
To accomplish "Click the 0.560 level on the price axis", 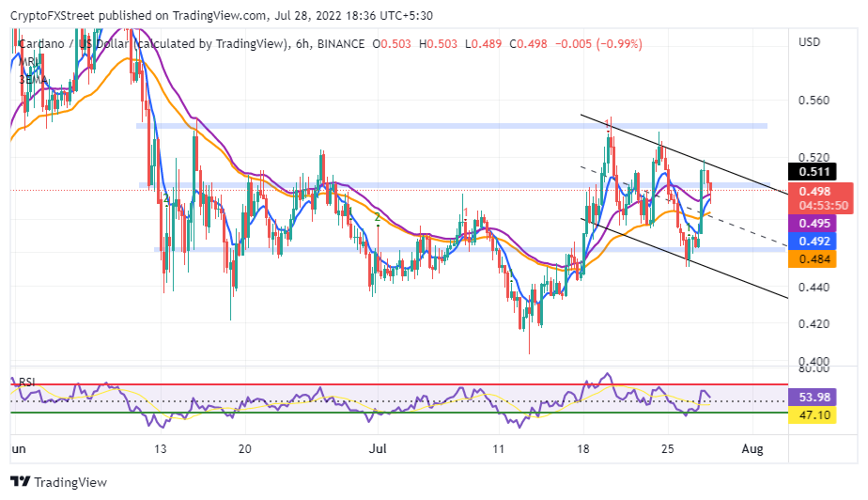I will click(x=814, y=101).
